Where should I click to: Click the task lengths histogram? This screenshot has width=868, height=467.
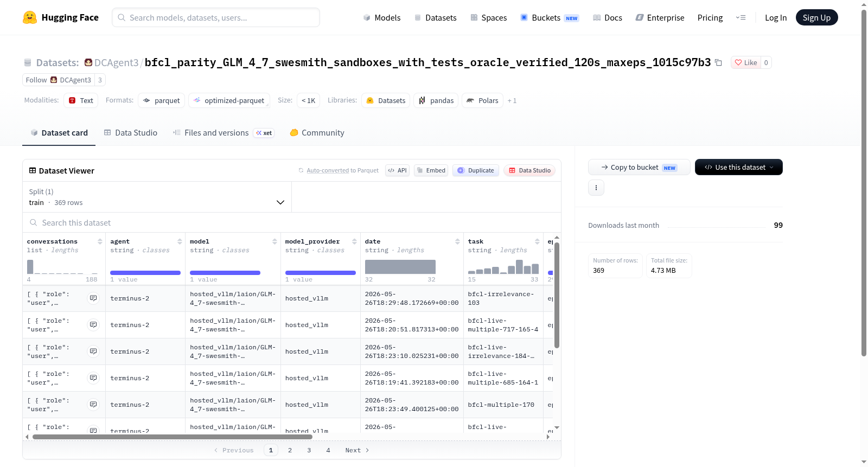(503, 267)
